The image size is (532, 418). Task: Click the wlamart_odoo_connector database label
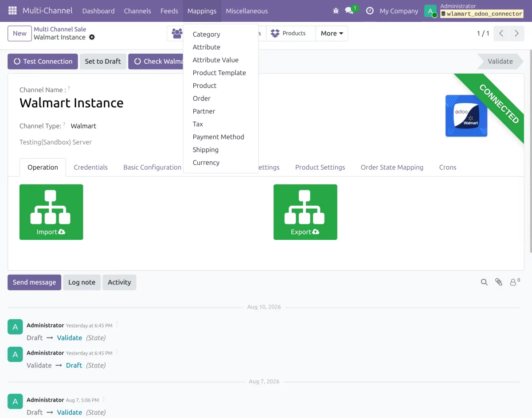click(x=481, y=14)
